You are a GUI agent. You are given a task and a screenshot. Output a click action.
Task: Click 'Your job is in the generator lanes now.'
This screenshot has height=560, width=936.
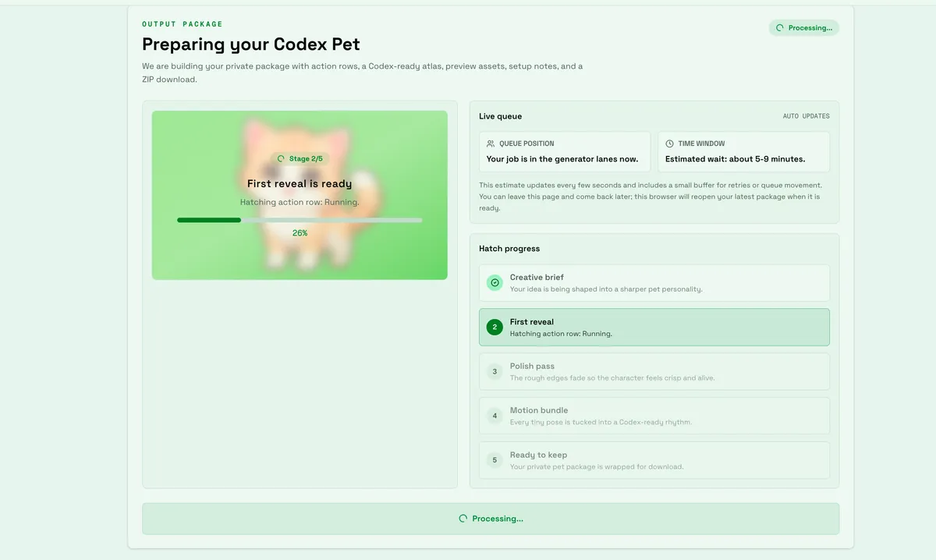[562, 159]
